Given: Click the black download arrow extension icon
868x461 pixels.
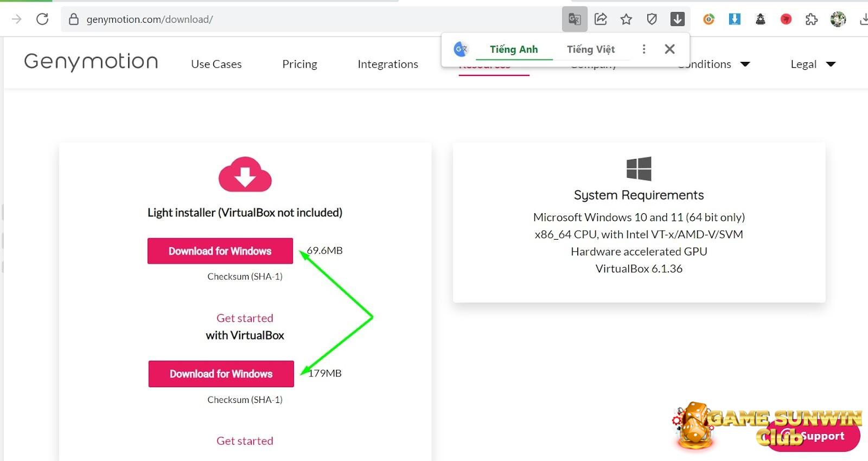Looking at the screenshot, I should click(x=678, y=20).
